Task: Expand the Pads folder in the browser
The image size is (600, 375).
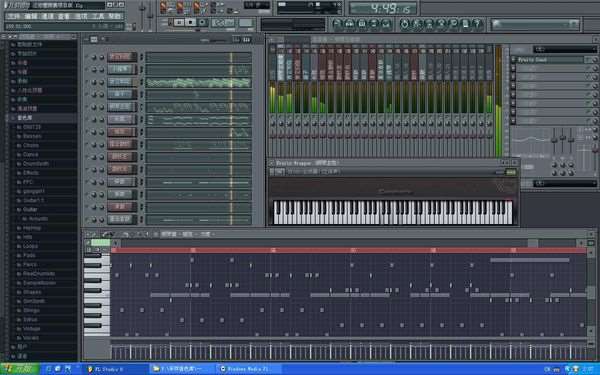Action: [x=29, y=255]
